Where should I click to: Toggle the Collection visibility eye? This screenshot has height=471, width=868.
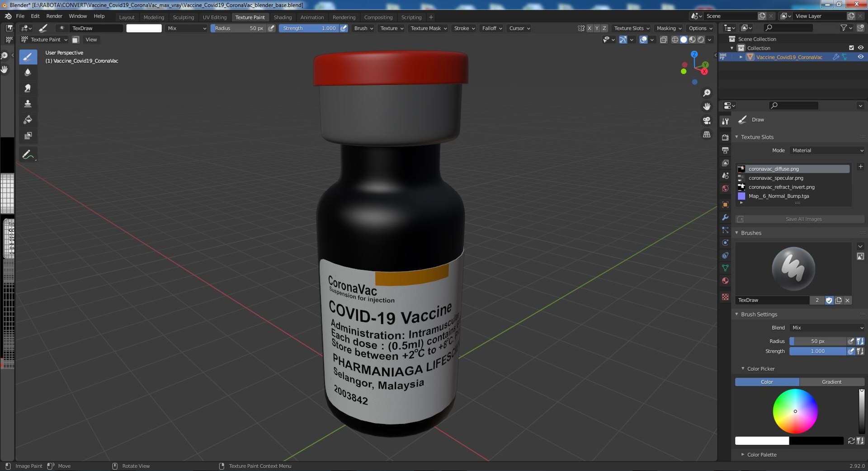click(860, 48)
